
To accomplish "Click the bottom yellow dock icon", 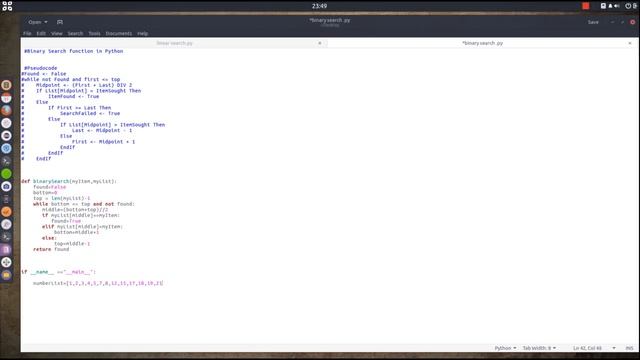I will pyautogui.click(x=6, y=275).
